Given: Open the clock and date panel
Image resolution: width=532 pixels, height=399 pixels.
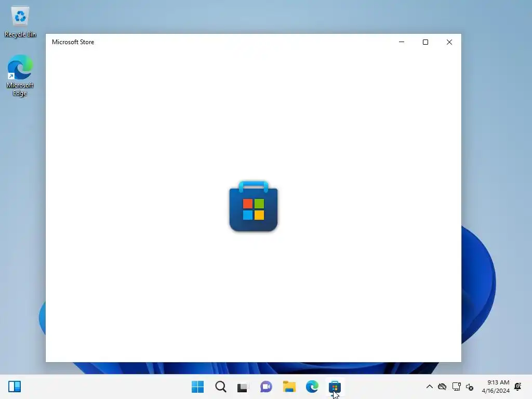Looking at the screenshot, I should coord(496,387).
